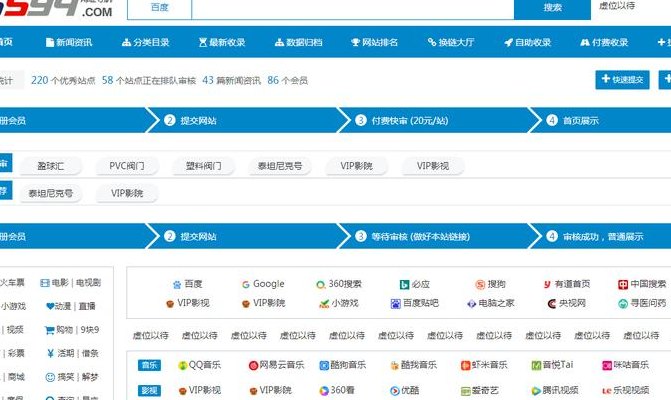The width and height of the screenshot is (671, 400).
Task: Click the 爱奇艺 icon link
Action: [480, 390]
